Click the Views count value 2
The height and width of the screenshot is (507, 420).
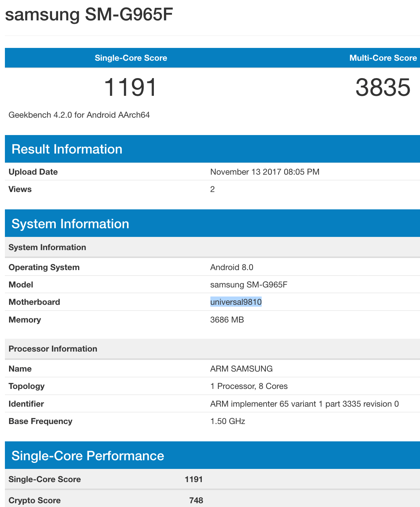pyautogui.click(x=213, y=189)
